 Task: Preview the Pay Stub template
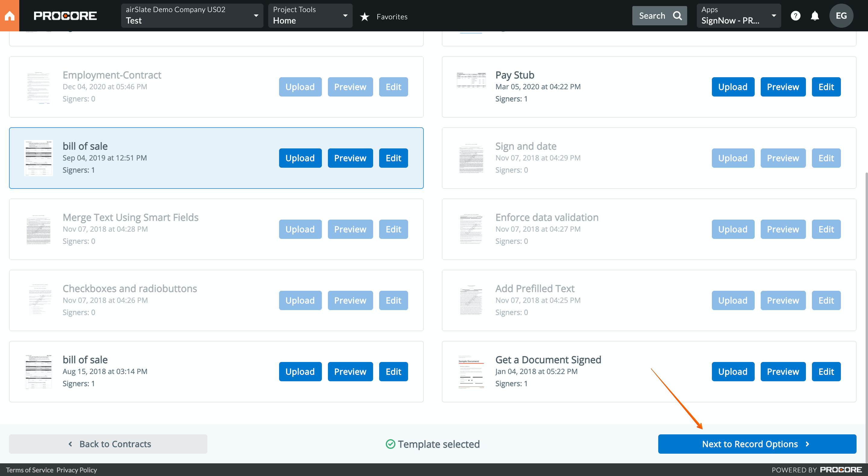click(x=783, y=87)
